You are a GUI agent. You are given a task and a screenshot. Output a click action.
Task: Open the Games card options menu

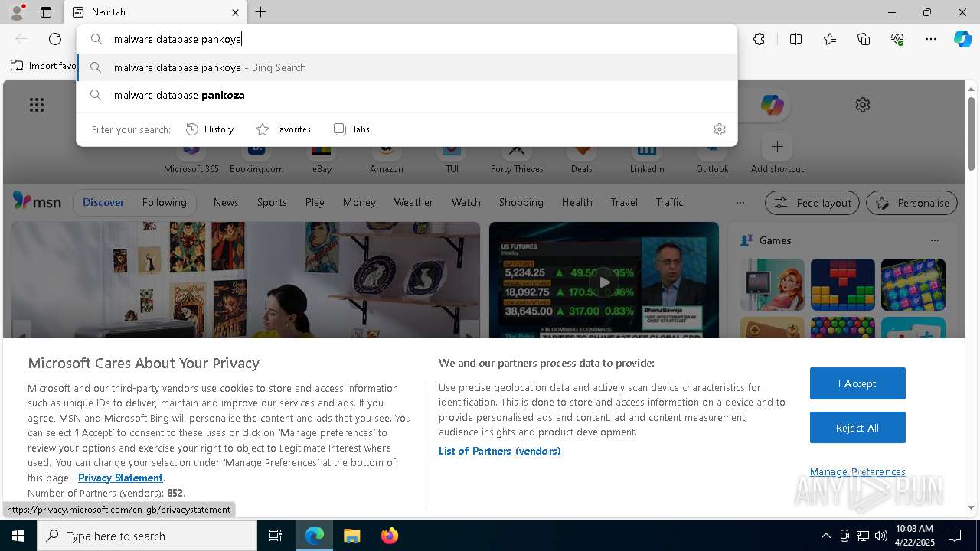tap(934, 240)
